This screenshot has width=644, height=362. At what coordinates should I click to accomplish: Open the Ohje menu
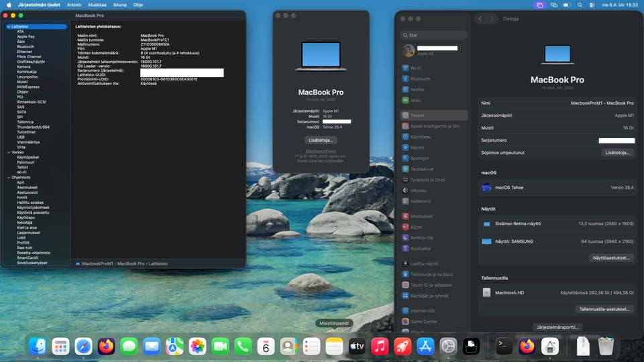[x=138, y=5]
